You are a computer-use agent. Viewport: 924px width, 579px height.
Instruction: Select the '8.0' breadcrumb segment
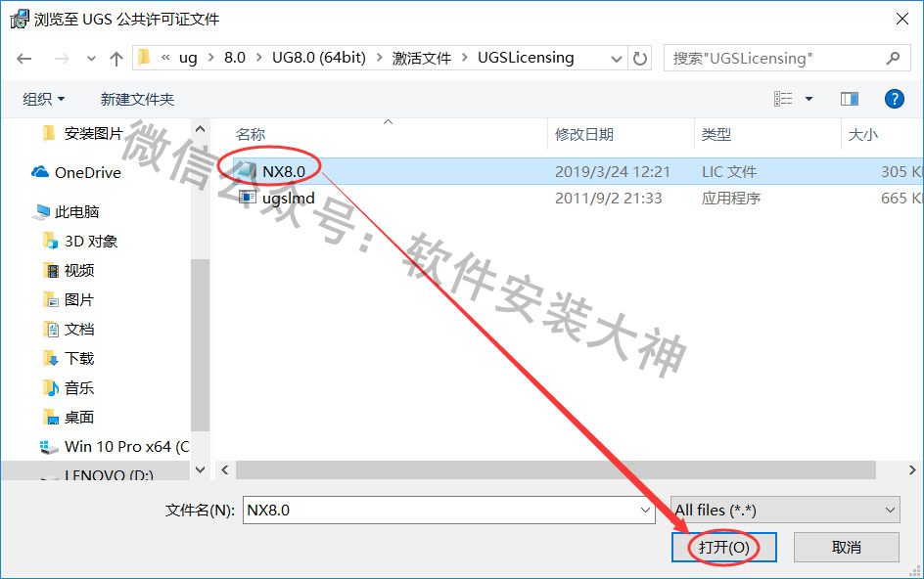pos(235,58)
